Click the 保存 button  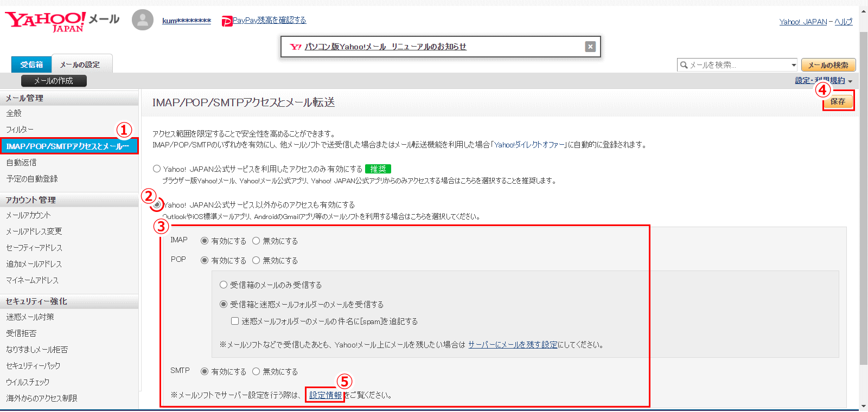point(838,101)
